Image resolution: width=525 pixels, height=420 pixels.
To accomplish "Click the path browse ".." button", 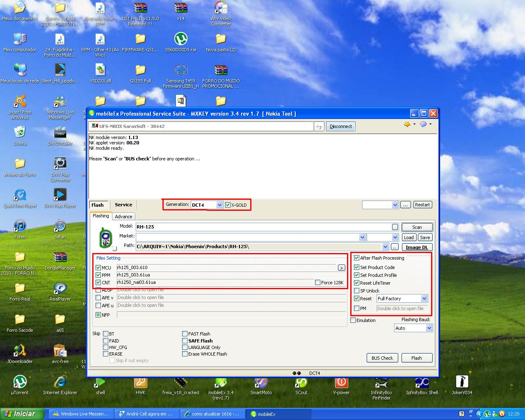I will tap(395, 247).
